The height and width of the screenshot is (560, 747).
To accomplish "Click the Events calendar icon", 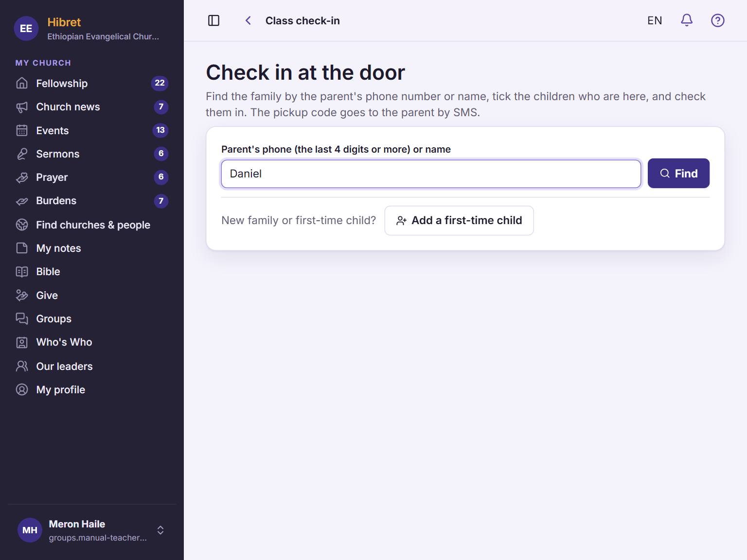I will click(22, 130).
